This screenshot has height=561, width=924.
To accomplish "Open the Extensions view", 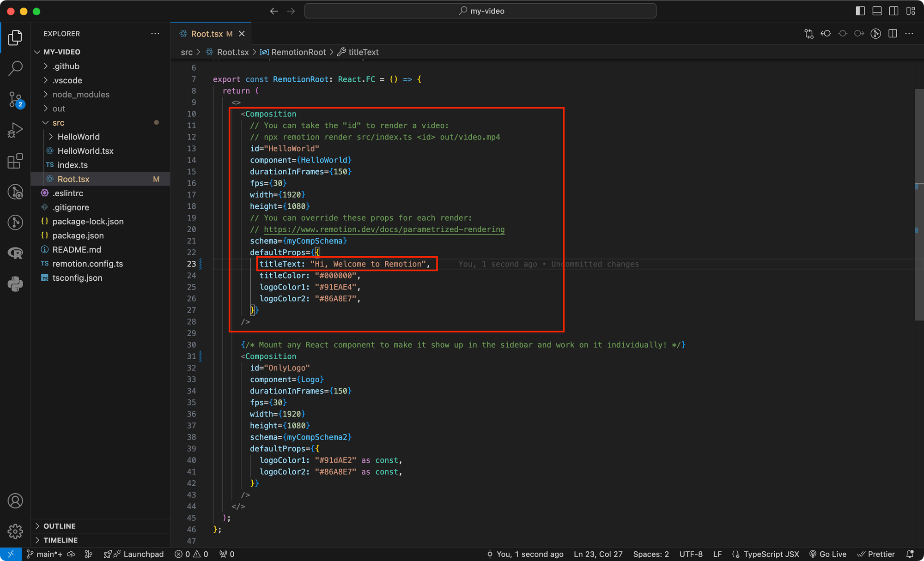I will [15, 161].
